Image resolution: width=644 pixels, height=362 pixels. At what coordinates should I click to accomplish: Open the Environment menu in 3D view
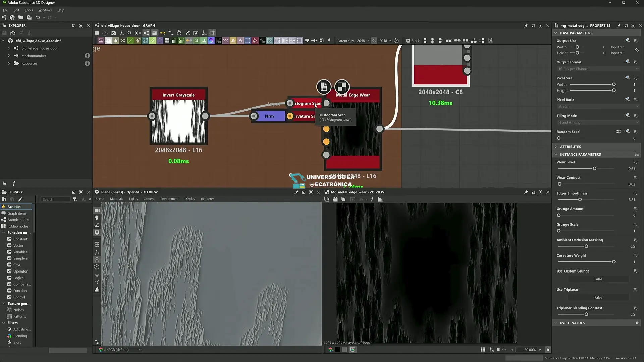[169, 199]
